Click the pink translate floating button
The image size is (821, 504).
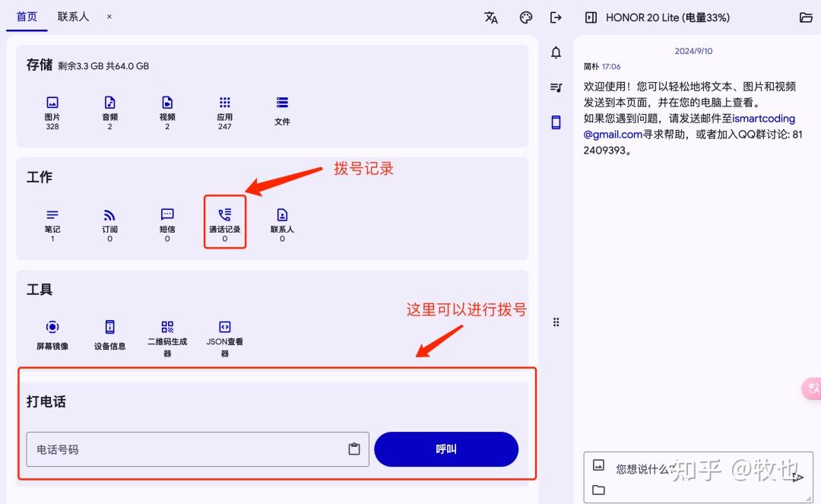point(812,389)
